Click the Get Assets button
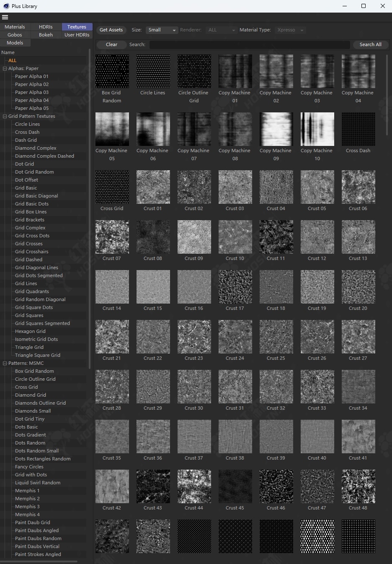The image size is (392, 564). (111, 30)
